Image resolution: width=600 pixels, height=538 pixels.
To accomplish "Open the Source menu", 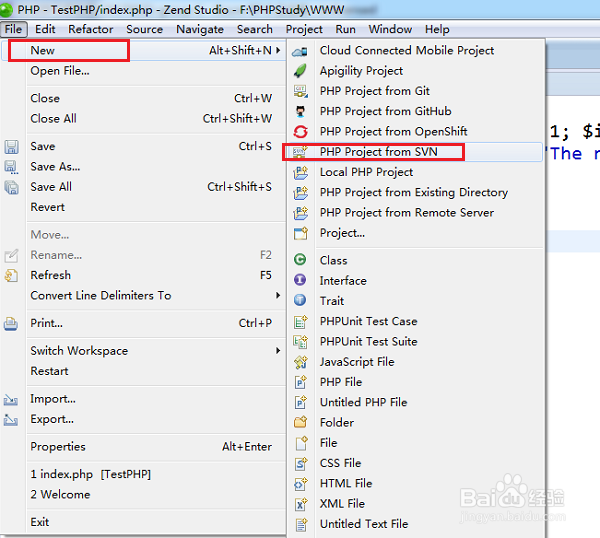I will 145,29.
